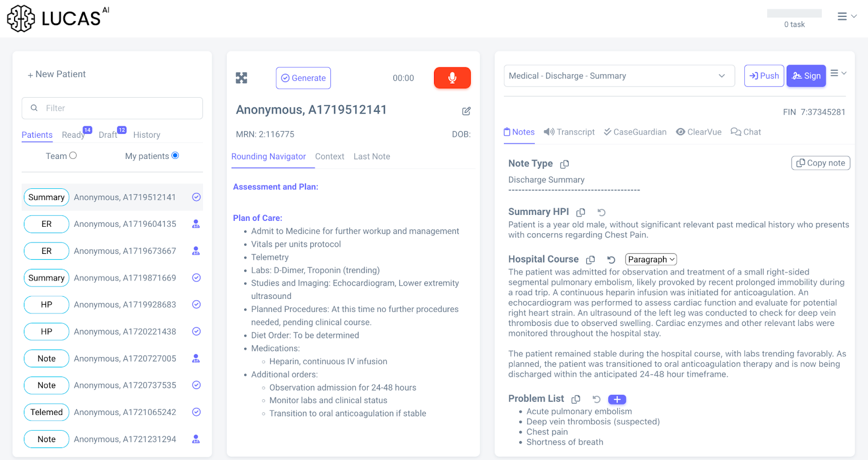This screenshot has height=460, width=868.
Task: Click the expand fullscreen arrows icon
Action: [241, 78]
